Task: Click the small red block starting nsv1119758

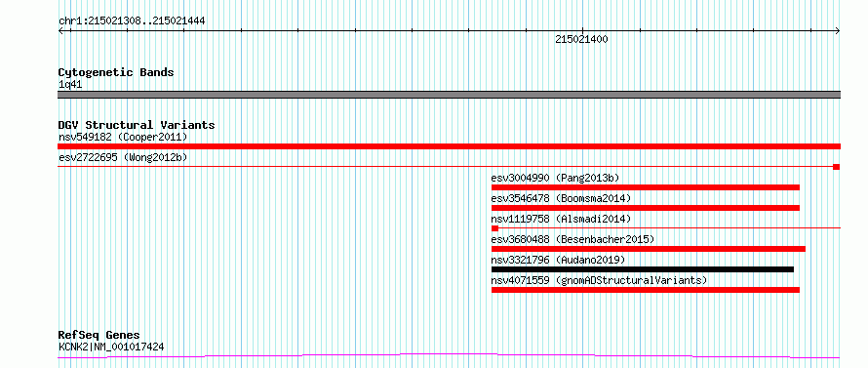Action: tap(494, 228)
